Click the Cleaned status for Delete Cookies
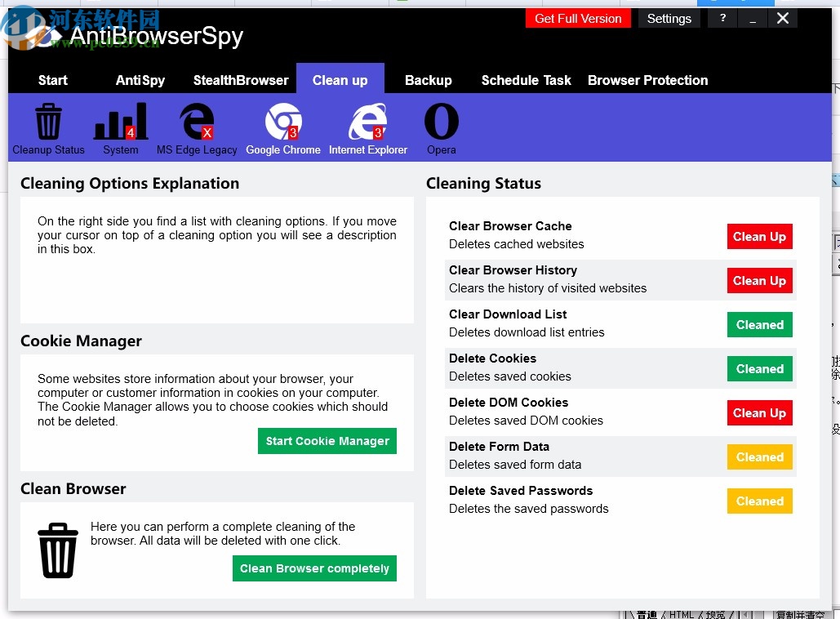This screenshot has height=619, width=840. pyautogui.click(x=759, y=368)
